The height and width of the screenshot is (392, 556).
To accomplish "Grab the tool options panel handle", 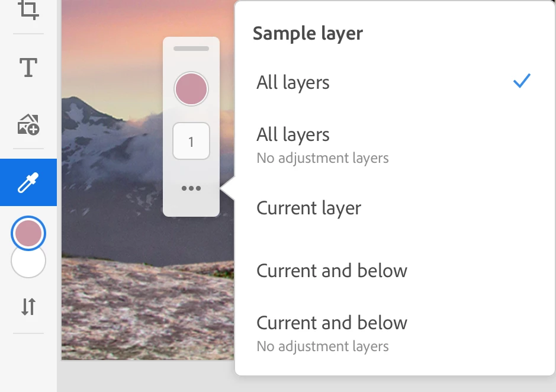I will point(191,48).
